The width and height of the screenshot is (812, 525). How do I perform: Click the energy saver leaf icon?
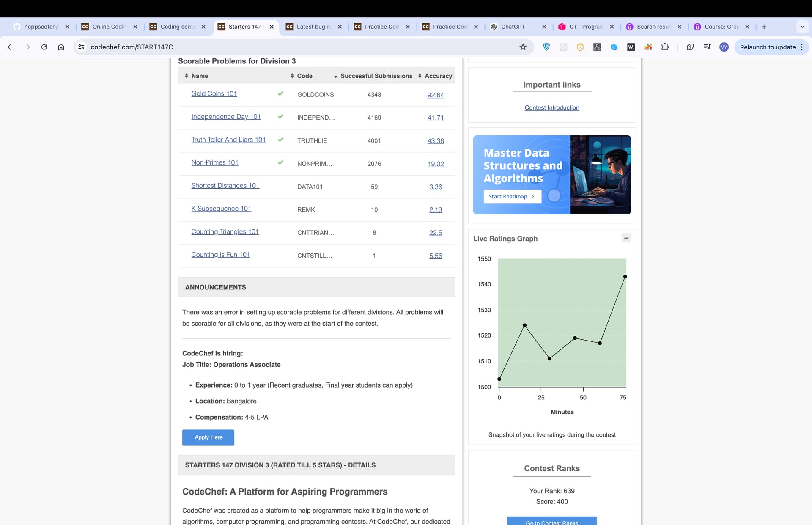[x=690, y=47]
